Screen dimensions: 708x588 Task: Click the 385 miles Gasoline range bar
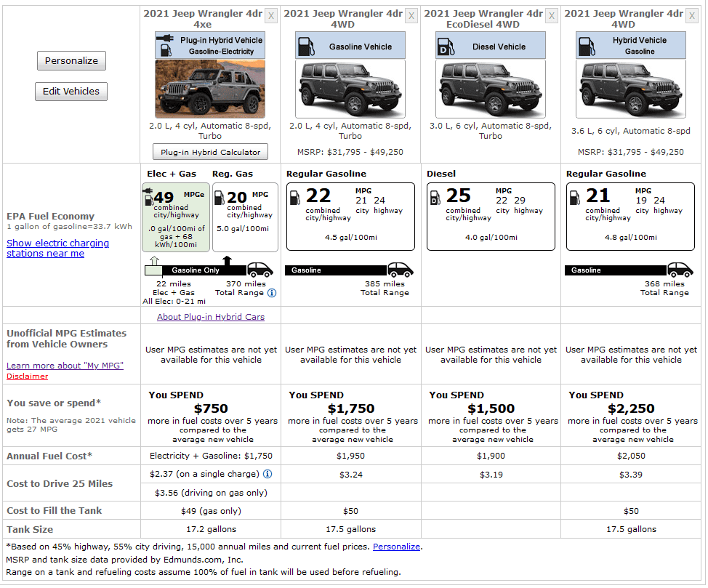336,270
